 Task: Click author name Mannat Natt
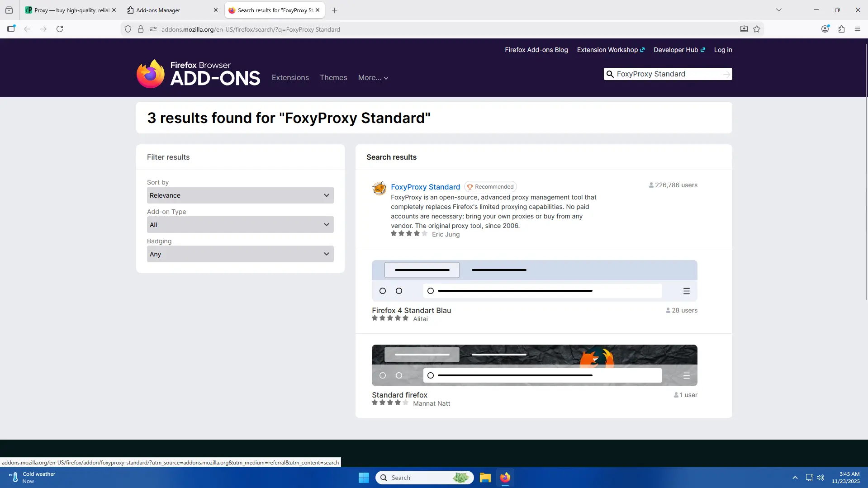coord(432,403)
